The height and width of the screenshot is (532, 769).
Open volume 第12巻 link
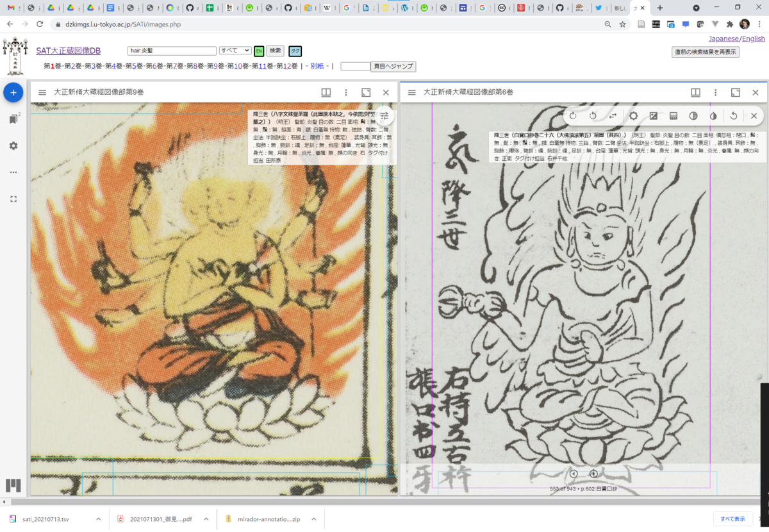click(x=287, y=66)
